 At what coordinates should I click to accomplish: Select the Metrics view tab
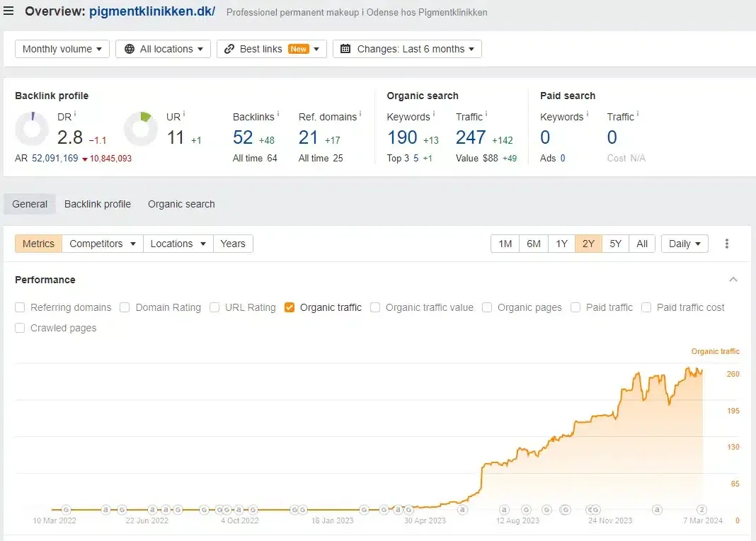(38, 244)
